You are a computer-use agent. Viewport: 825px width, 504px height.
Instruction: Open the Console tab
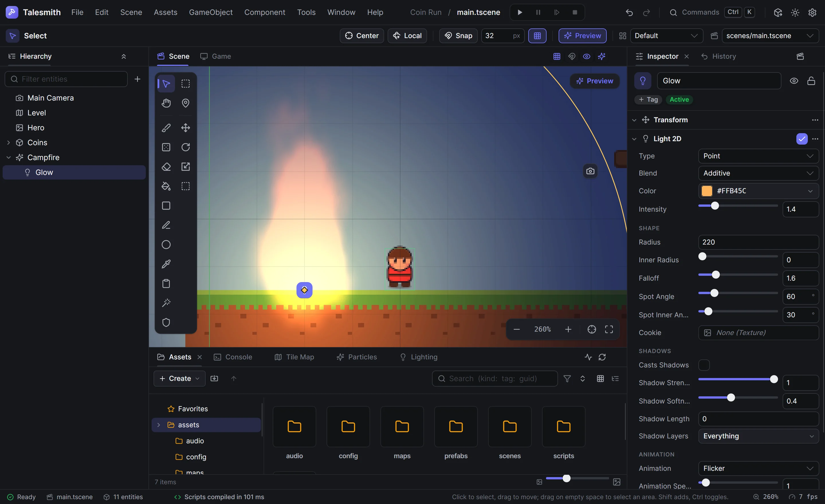click(x=233, y=357)
